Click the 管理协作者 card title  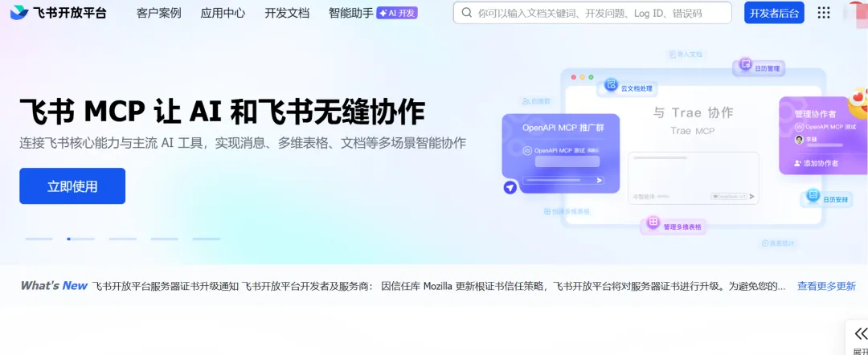tap(816, 114)
